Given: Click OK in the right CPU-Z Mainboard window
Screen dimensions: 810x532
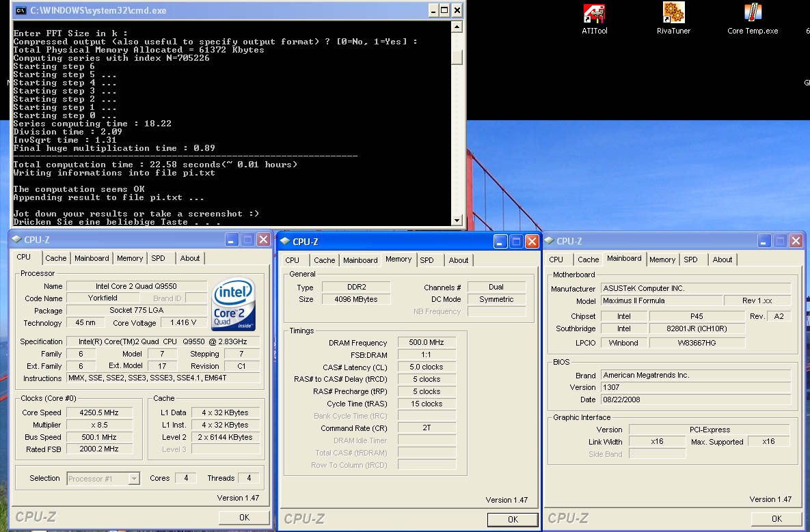Looking at the screenshot, I should pos(777,518).
